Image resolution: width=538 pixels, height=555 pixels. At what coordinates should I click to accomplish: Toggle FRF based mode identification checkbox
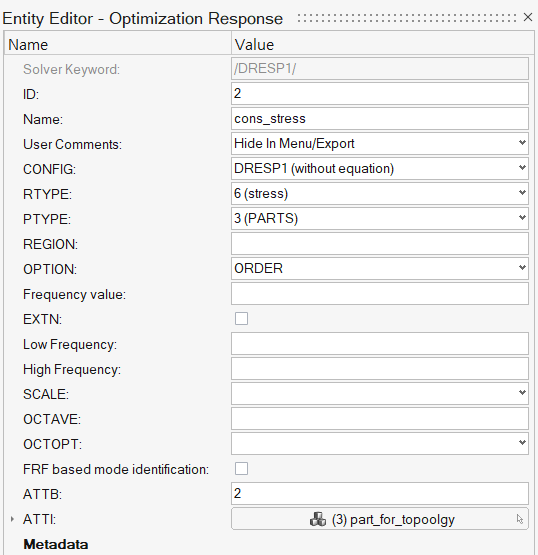coord(241,469)
